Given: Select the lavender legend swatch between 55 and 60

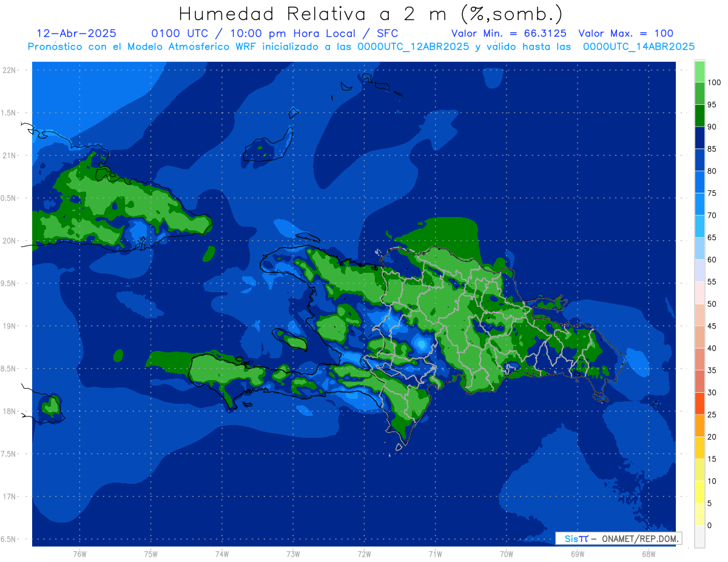Looking at the screenshot, I should (x=699, y=270).
